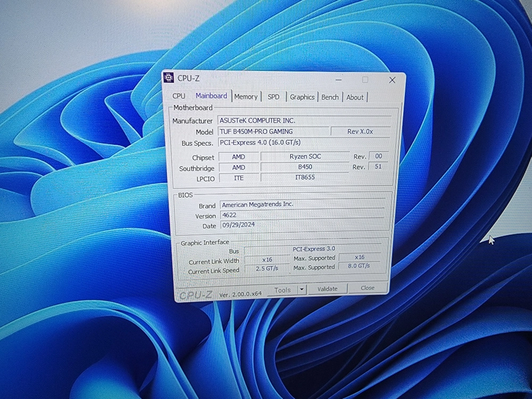The image size is (532, 399).
Task: Click the Southbridge revision value 51
Action: 378,167
